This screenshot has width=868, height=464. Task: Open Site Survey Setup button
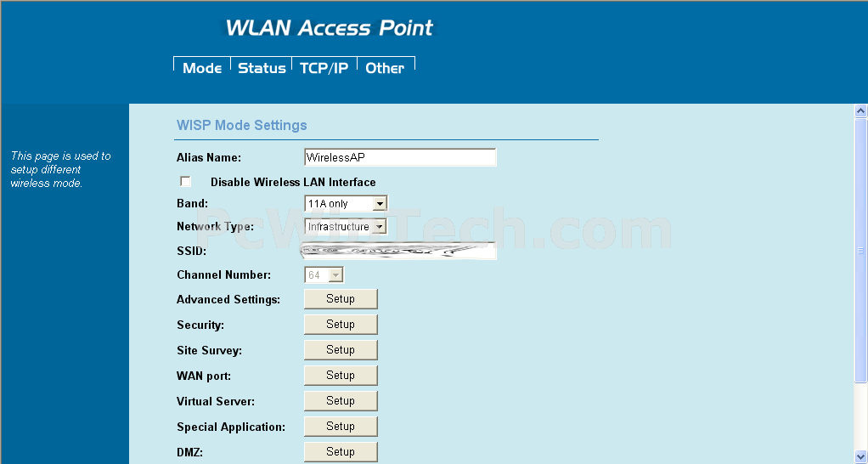(x=341, y=350)
